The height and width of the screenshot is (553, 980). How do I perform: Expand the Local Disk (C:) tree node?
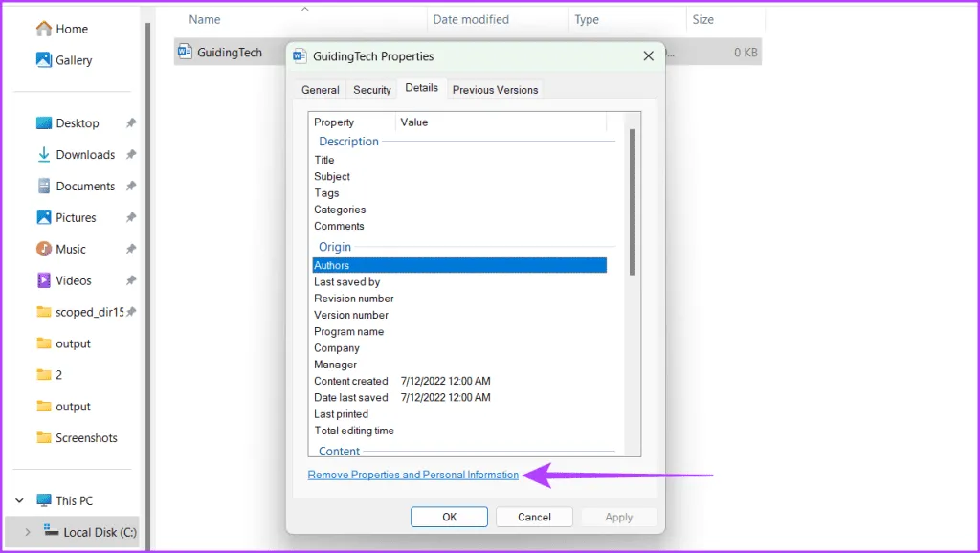tap(27, 532)
